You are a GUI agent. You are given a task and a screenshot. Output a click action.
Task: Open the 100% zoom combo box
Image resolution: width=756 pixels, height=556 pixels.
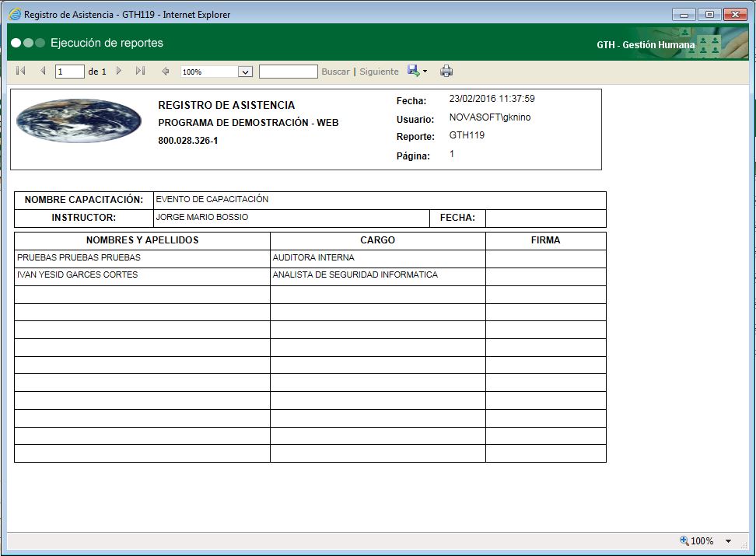point(216,72)
